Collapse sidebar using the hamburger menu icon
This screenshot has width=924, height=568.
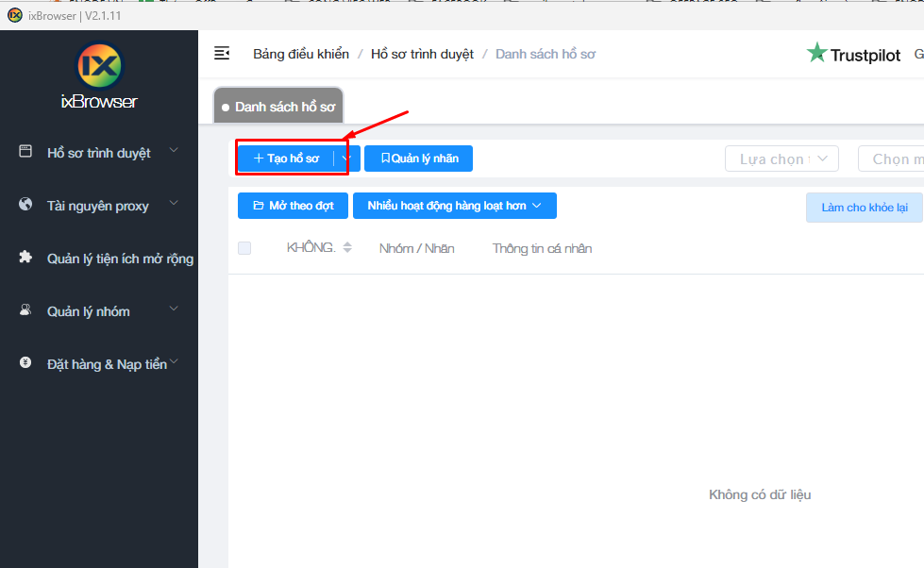click(x=222, y=54)
